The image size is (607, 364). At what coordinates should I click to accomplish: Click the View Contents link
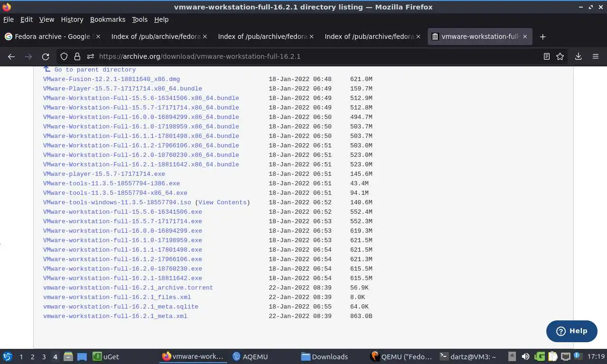pos(222,202)
